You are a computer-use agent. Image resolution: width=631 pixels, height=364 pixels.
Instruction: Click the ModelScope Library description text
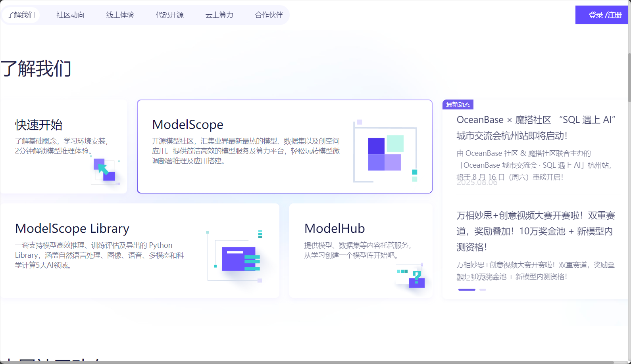click(99, 255)
